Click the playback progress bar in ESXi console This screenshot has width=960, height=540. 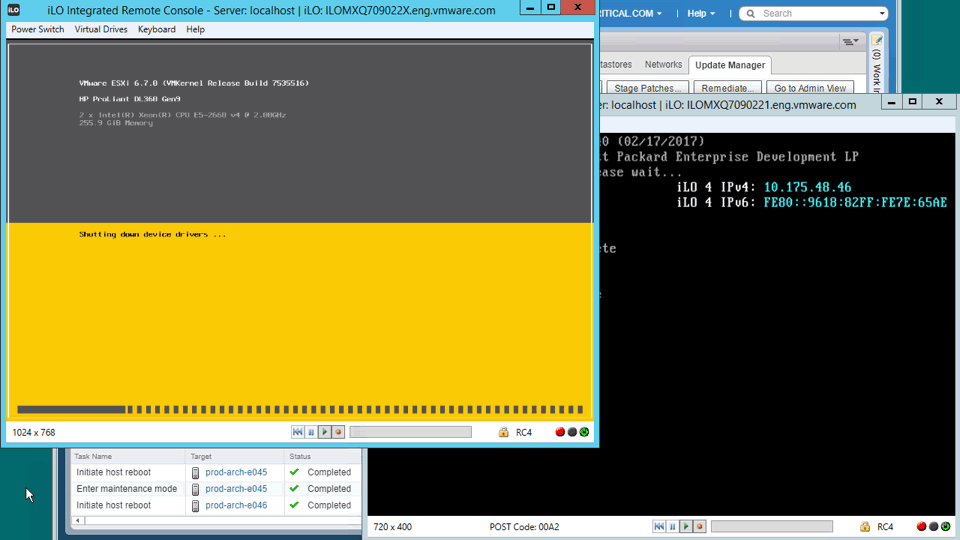pyautogui.click(x=410, y=432)
